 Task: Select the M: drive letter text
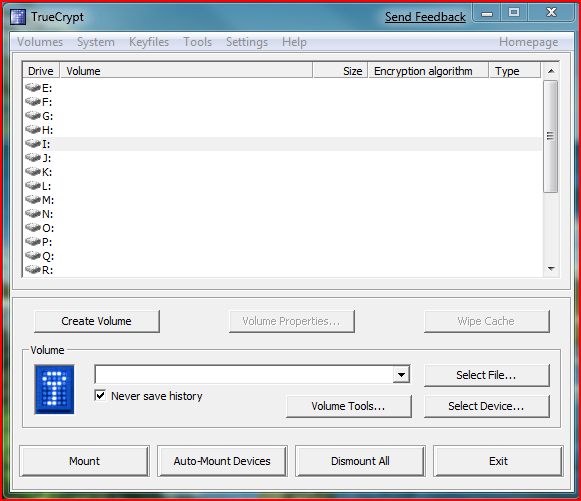click(x=48, y=200)
